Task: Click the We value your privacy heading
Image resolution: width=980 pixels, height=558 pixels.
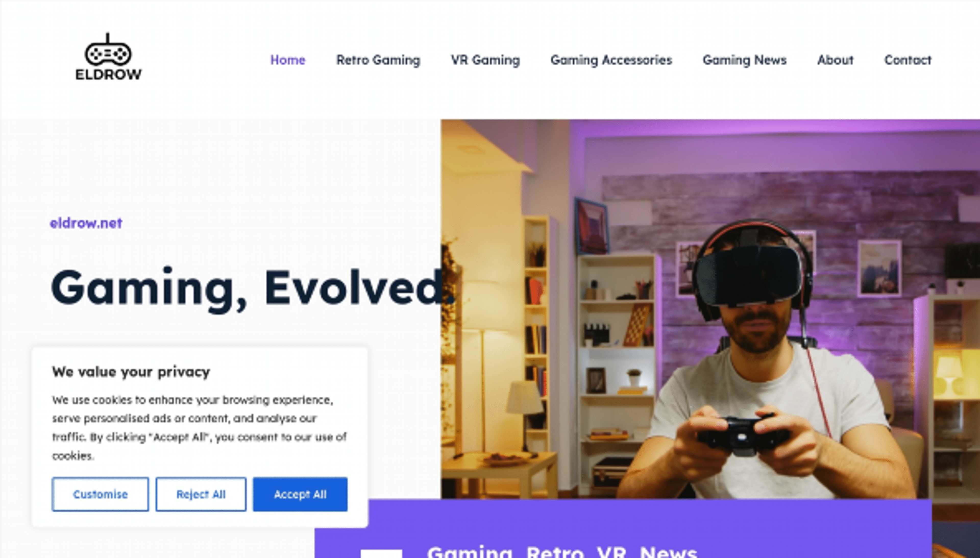Action: (131, 372)
